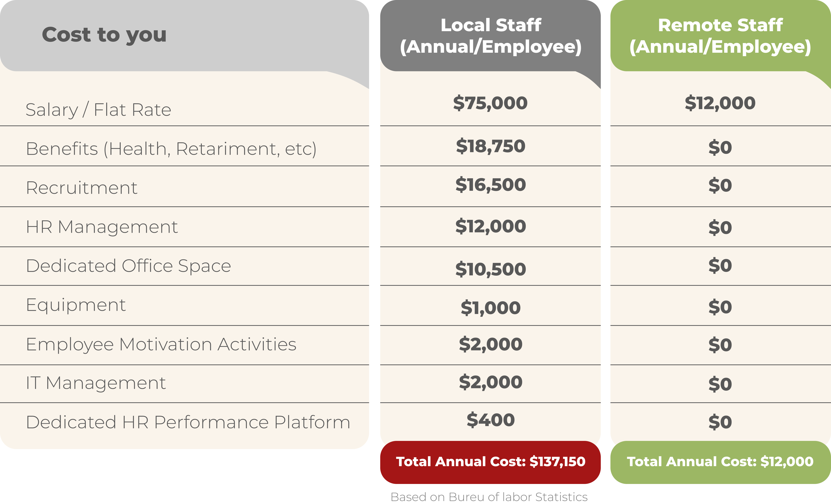
Task: Click the green Total Annual Cost $12,000 button
Action: (x=720, y=462)
